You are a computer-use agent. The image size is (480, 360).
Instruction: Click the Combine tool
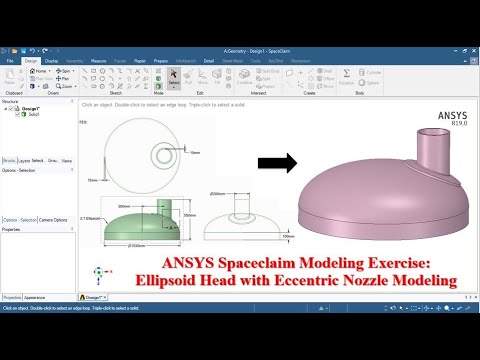click(244, 77)
